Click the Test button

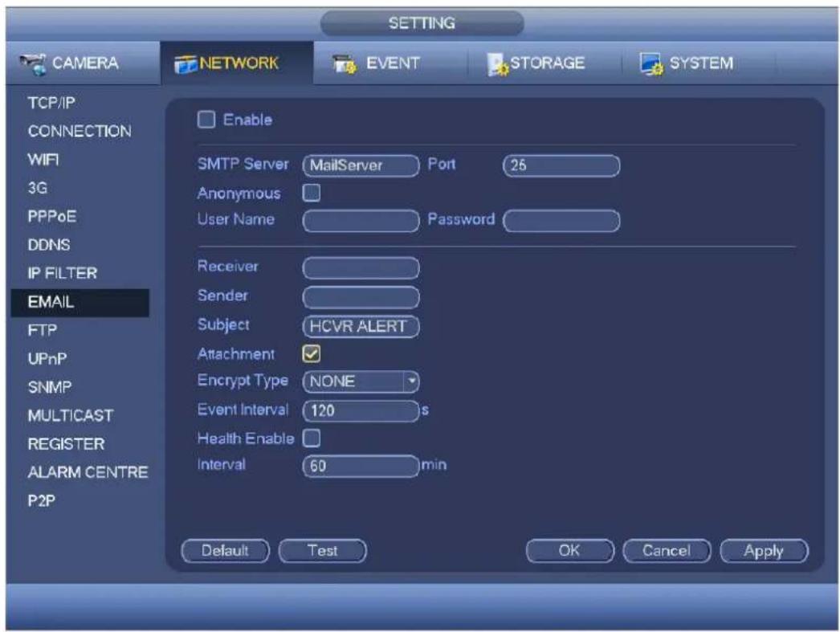pos(323,551)
